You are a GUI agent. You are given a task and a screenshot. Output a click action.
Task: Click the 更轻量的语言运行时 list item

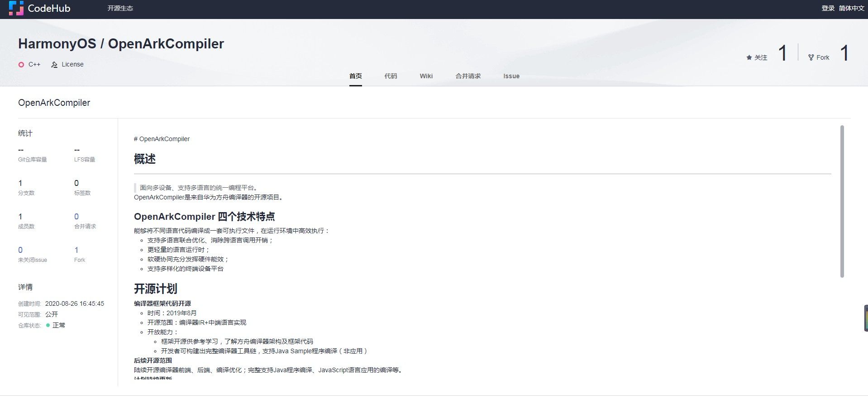pos(179,250)
